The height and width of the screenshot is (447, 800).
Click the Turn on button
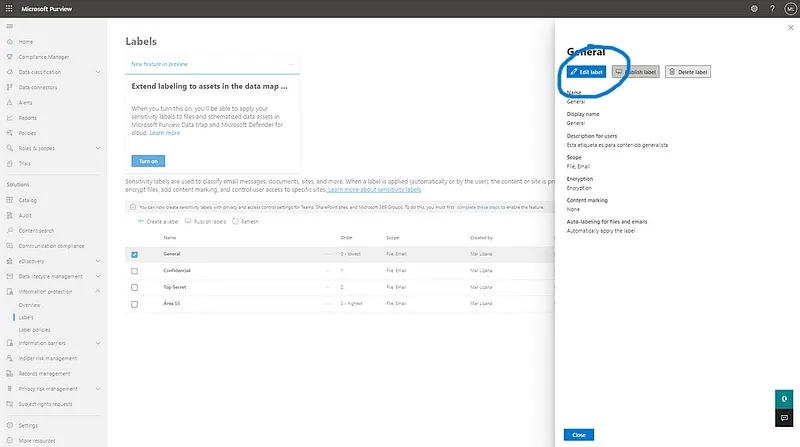(148, 161)
